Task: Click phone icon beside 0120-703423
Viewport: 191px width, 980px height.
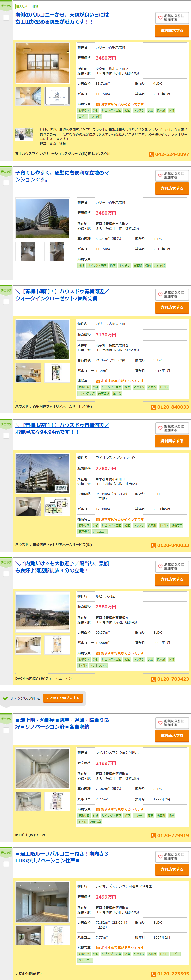Action: click(x=153, y=679)
